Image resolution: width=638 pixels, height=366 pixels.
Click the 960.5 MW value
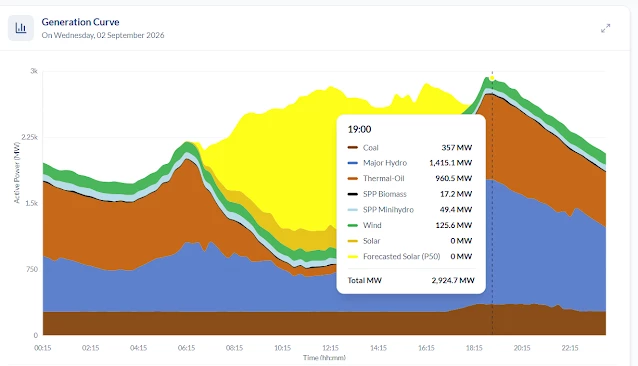(454, 179)
